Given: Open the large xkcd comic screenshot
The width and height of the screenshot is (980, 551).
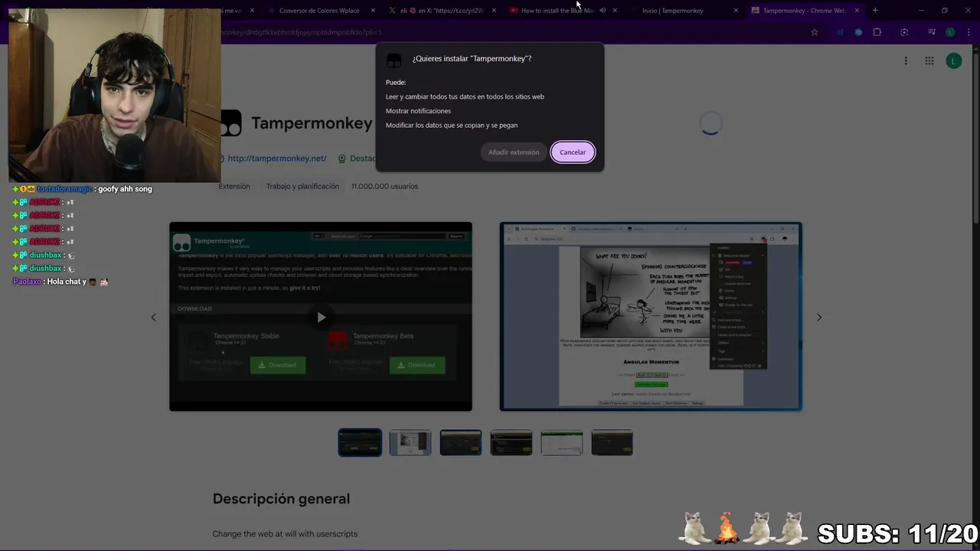Looking at the screenshot, I should (x=651, y=317).
